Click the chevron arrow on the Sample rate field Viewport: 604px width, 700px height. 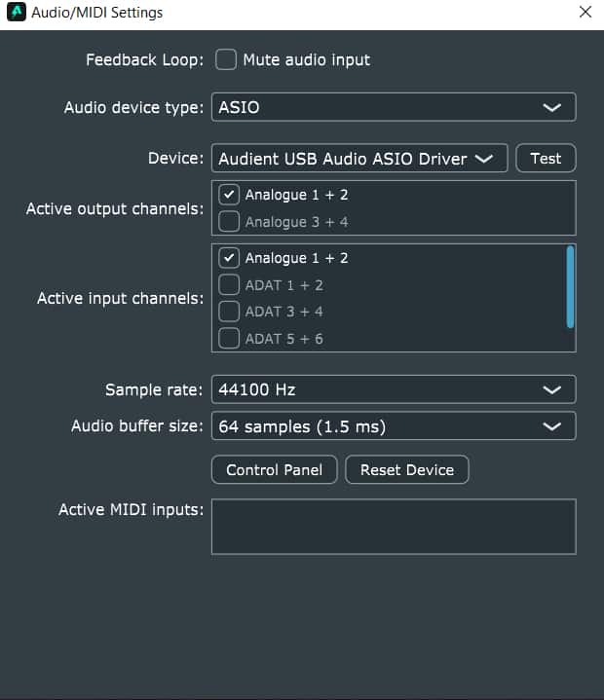pos(551,389)
